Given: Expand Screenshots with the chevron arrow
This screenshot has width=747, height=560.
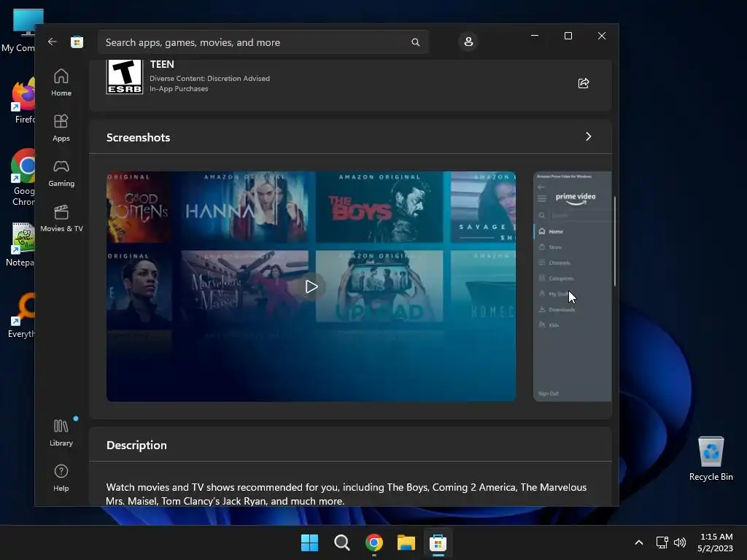Looking at the screenshot, I should point(589,136).
